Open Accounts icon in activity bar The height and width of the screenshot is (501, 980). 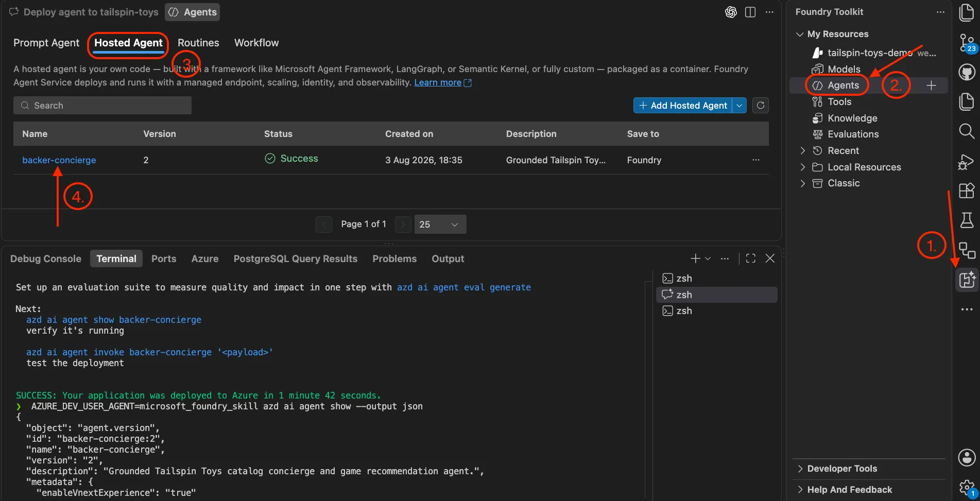pos(967,457)
